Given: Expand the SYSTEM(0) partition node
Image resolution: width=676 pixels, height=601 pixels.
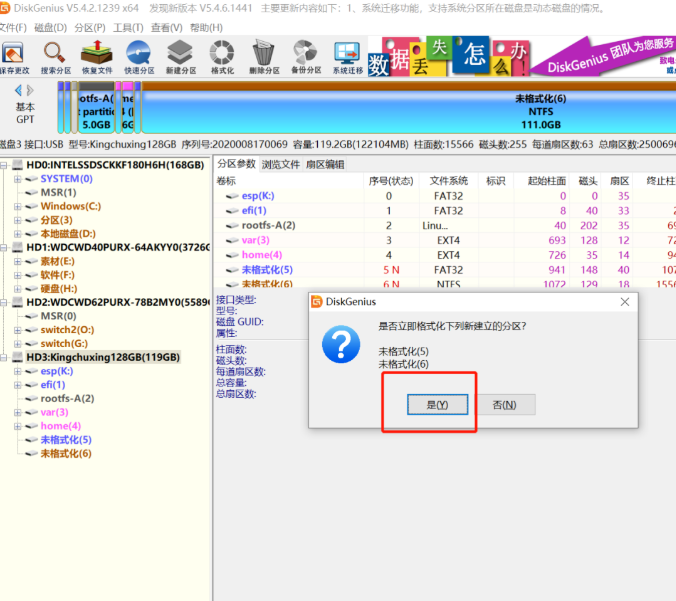Looking at the screenshot, I should pyautogui.click(x=18, y=179).
